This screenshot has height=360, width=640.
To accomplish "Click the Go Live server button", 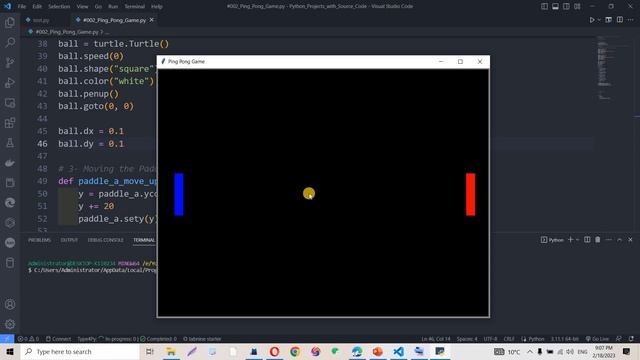I will tap(597, 339).
